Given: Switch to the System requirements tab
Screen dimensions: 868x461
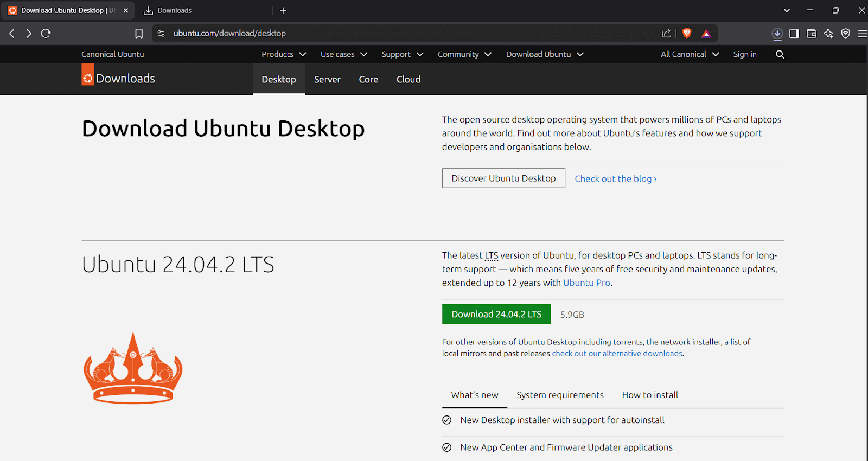Looking at the screenshot, I should [560, 395].
